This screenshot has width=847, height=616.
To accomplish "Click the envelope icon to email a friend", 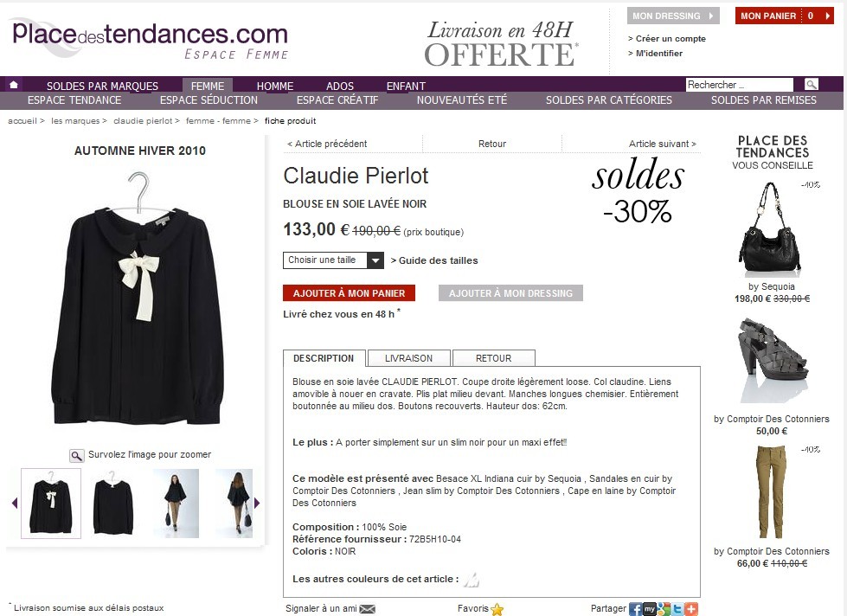I will coord(368,609).
